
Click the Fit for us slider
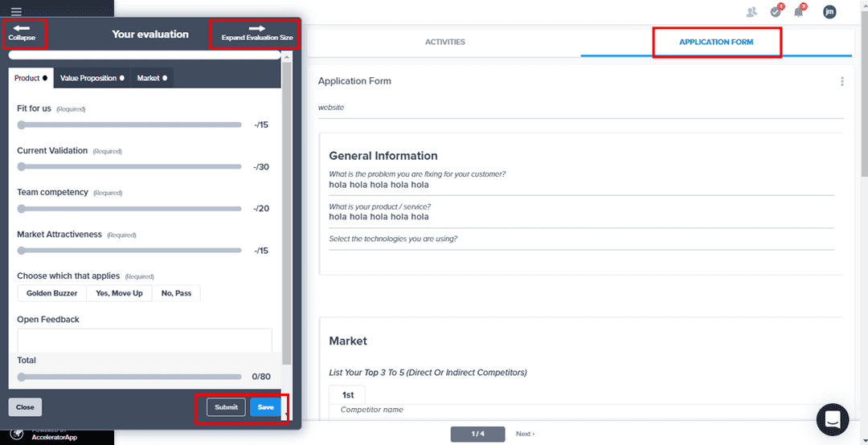(129, 125)
